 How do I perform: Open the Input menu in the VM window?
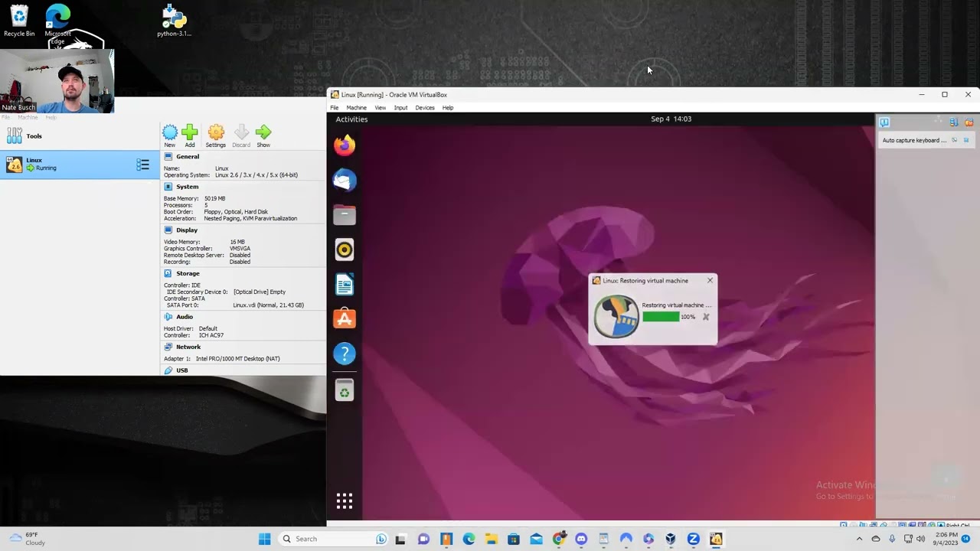click(400, 108)
